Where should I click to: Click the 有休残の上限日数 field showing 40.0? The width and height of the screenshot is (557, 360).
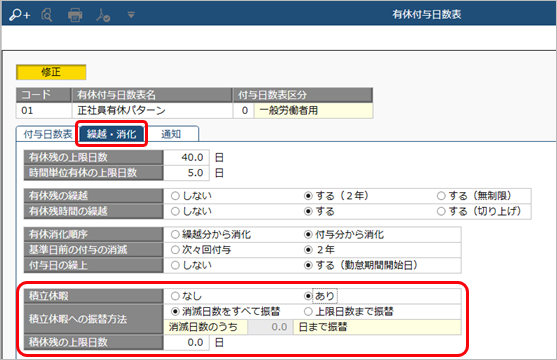click(x=186, y=157)
